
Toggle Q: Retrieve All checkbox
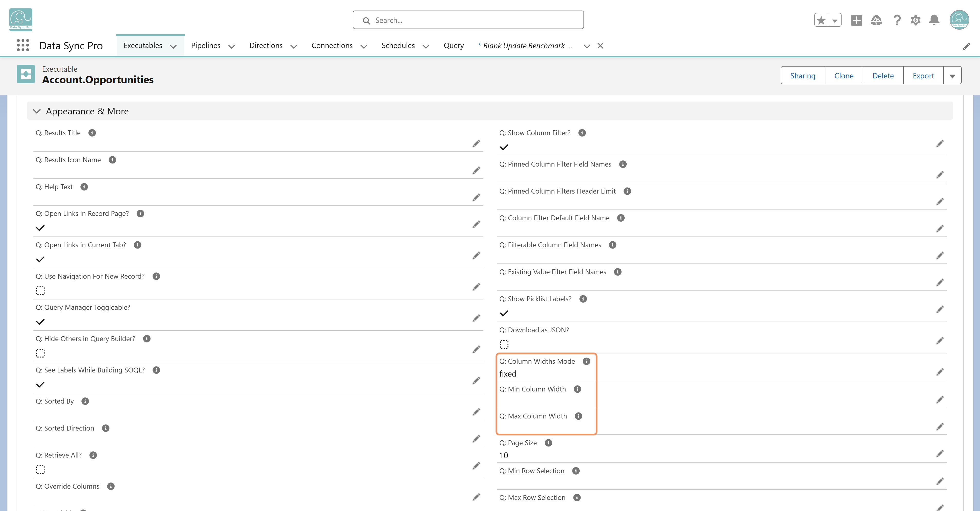[x=40, y=470]
